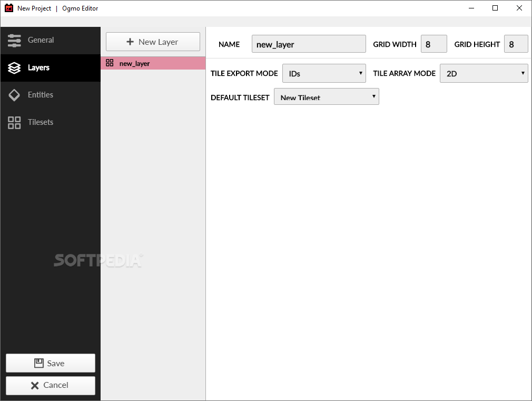Viewport: 532px width, 401px height.
Task: Click the Tilesets grid icon
Action: tap(14, 123)
